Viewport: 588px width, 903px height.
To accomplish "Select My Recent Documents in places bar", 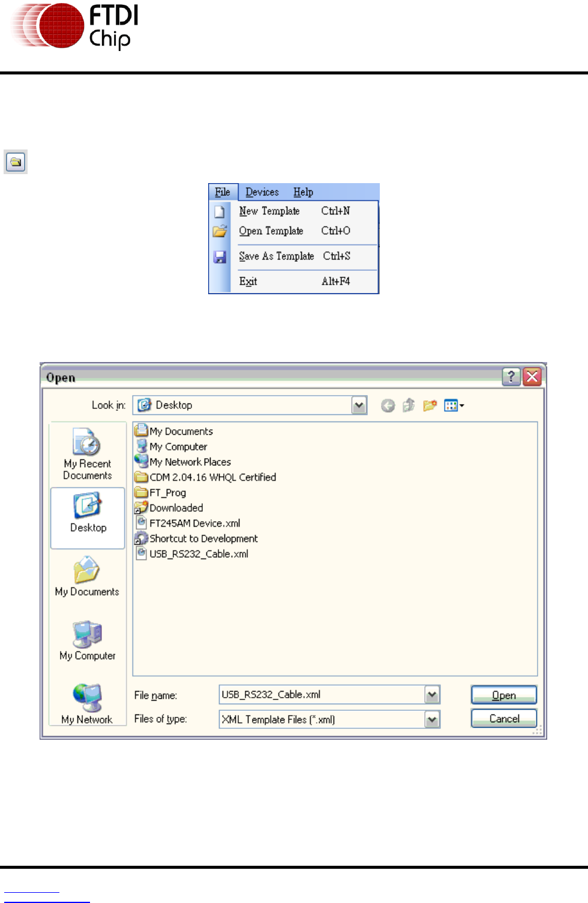I will pos(88,454).
